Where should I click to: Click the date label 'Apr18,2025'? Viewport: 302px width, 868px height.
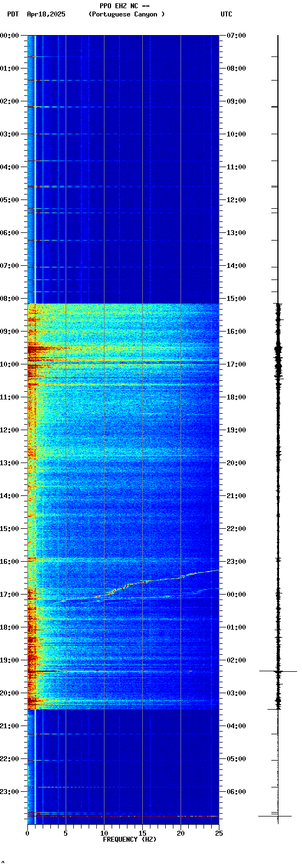point(46,14)
